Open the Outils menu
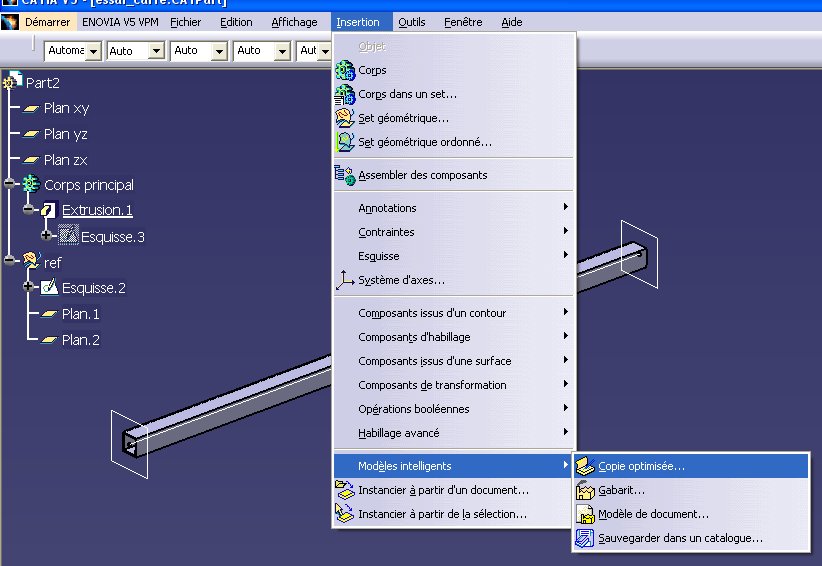Viewport: 822px width, 566px height. point(412,22)
